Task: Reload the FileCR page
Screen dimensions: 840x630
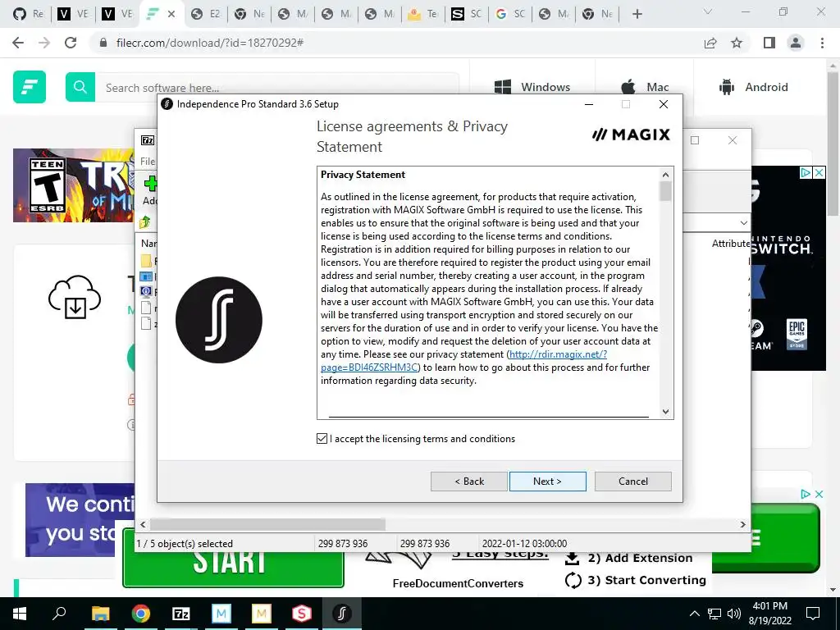Action: click(71, 43)
